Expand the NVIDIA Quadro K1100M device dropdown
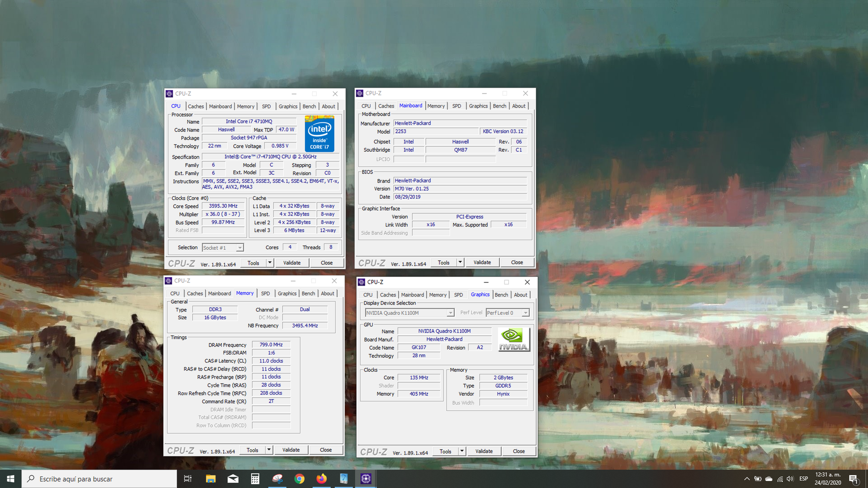 coord(450,313)
